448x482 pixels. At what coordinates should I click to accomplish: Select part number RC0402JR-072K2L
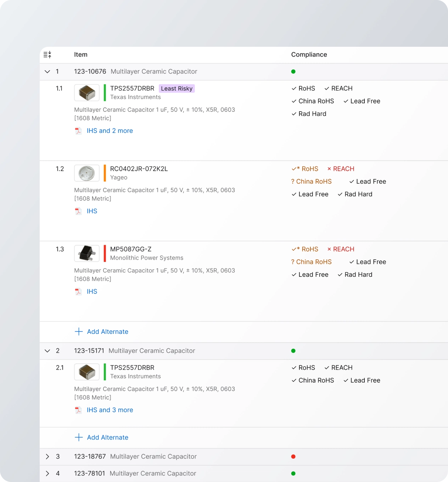[x=139, y=169]
